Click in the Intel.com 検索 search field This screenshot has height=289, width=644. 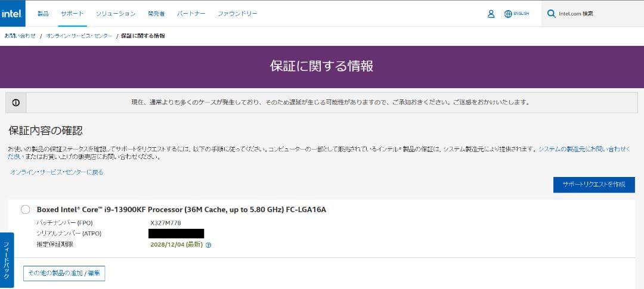pos(596,14)
